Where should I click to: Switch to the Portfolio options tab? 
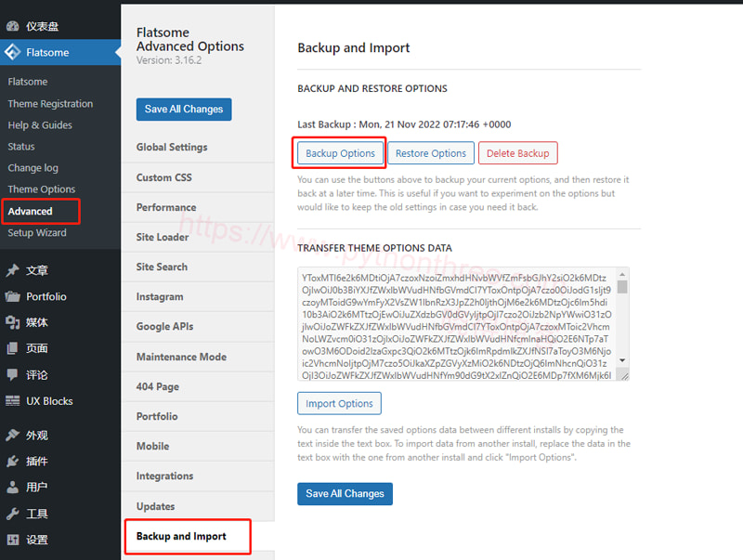coord(198,416)
